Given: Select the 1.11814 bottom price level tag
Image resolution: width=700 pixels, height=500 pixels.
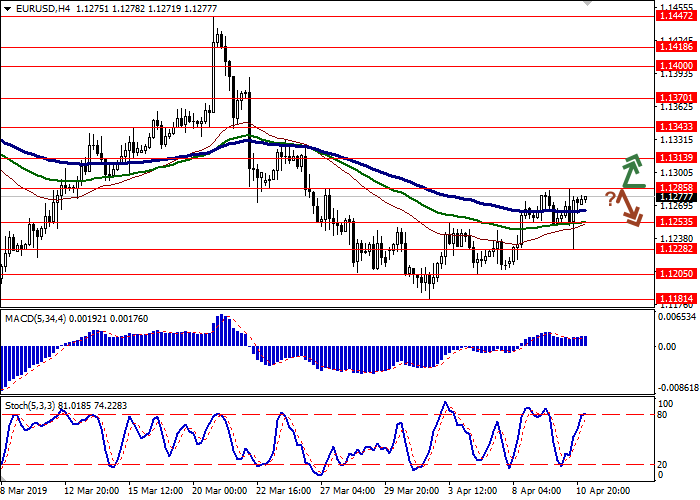Looking at the screenshot, I should point(675,297).
